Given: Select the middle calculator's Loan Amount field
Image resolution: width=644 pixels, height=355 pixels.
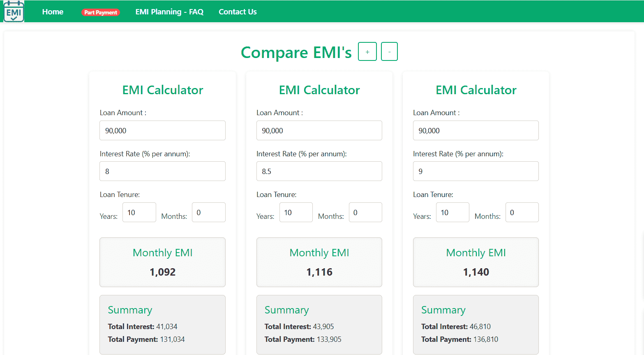Looking at the screenshot, I should (x=319, y=130).
